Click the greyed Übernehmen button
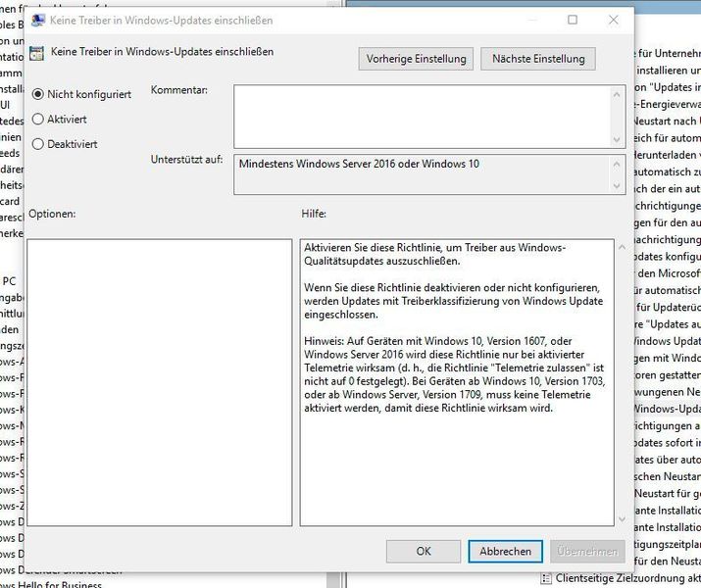 point(587,552)
